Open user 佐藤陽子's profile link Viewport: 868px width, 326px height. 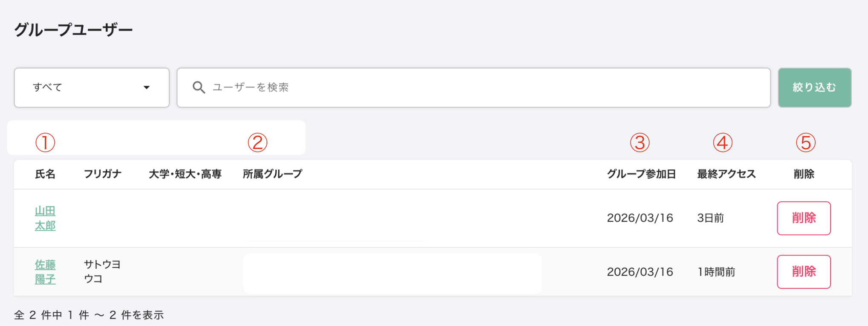(45, 272)
